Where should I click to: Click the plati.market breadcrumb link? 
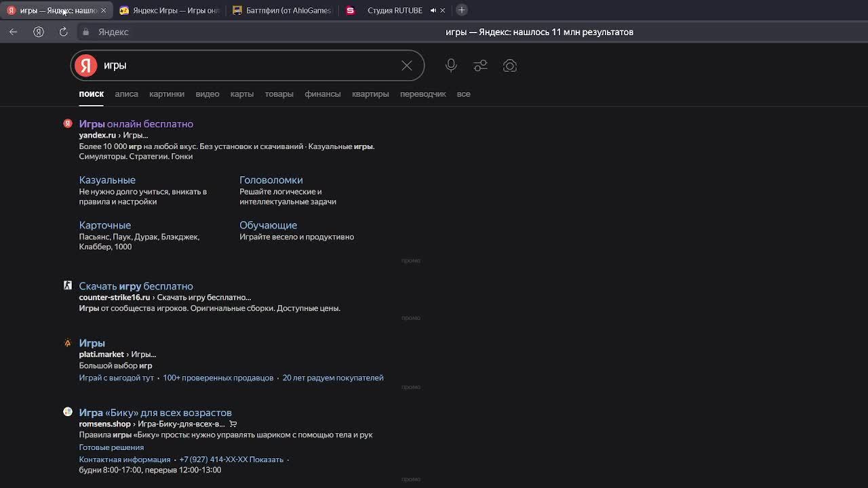point(102,354)
